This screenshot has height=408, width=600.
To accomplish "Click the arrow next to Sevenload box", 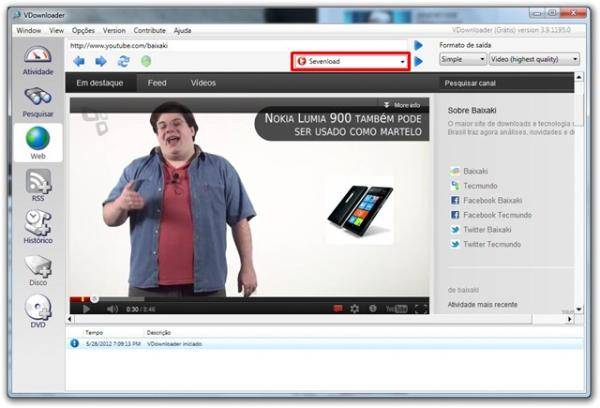I will click(x=419, y=61).
